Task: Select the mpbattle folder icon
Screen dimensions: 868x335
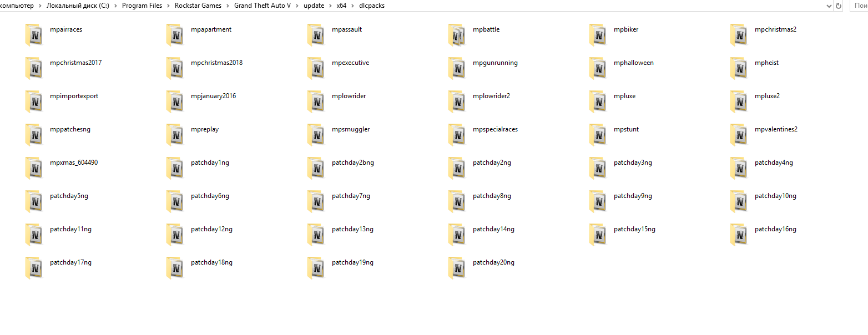Action: 457,35
